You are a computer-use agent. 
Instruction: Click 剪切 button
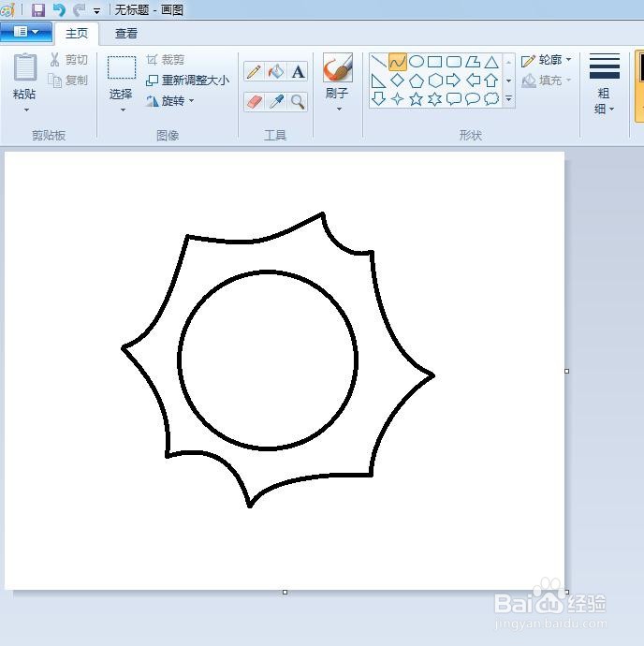(68, 60)
